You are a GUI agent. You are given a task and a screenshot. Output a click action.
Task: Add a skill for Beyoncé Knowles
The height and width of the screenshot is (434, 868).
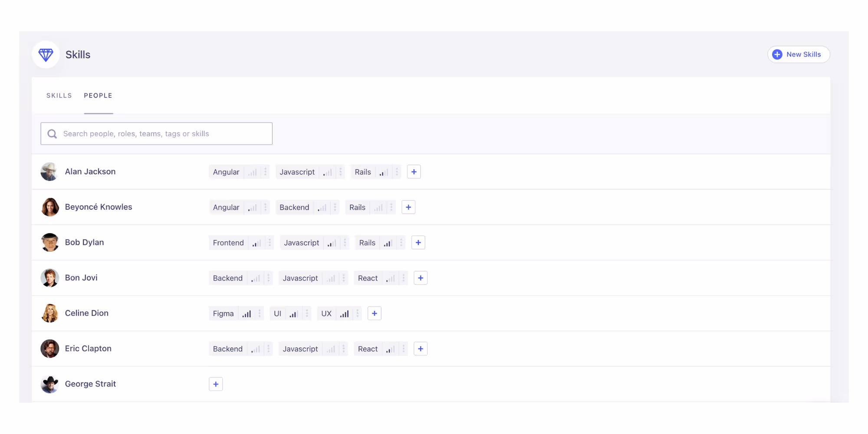tap(408, 207)
